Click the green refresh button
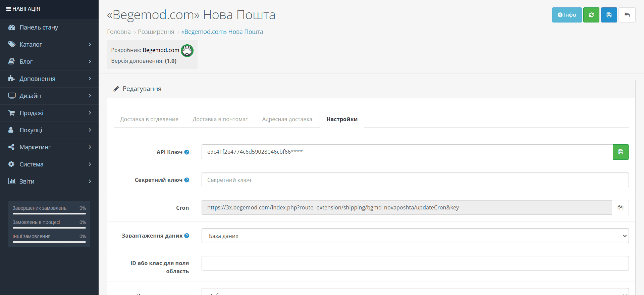Viewport: 644px width, 295px height. (x=591, y=15)
